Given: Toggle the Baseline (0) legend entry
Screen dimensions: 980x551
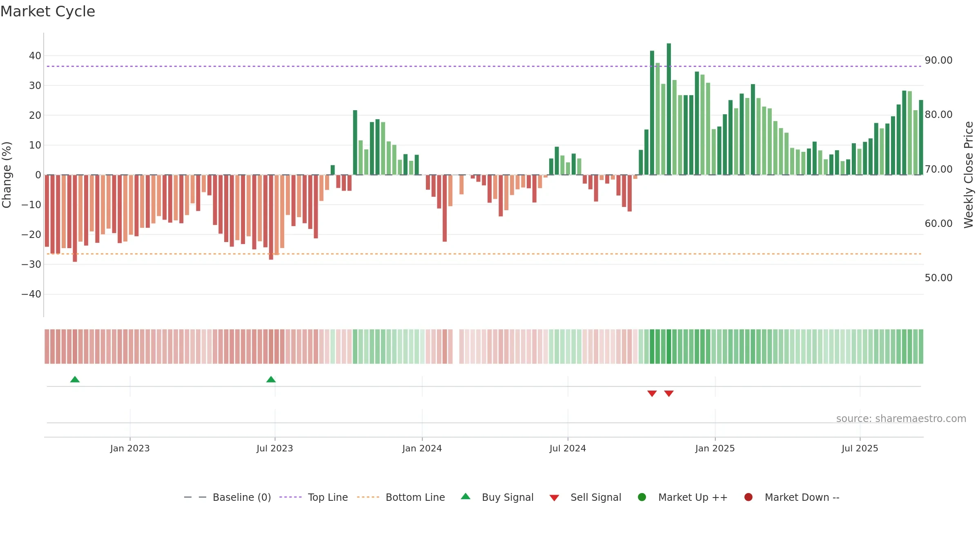Looking at the screenshot, I should pyautogui.click(x=227, y=497).
